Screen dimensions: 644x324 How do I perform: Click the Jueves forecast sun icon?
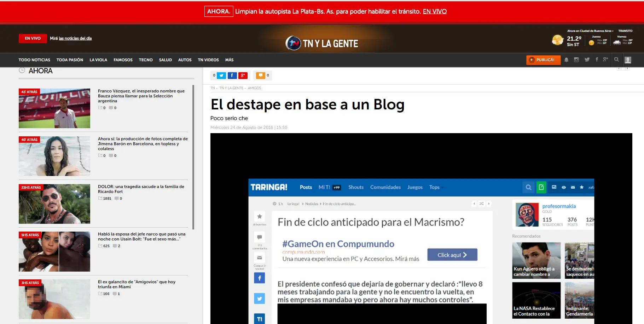coord(591,43)
